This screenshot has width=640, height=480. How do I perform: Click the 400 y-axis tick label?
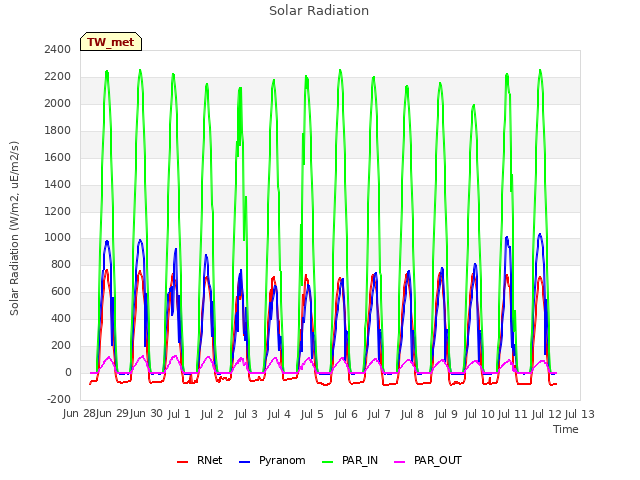(61, 319)
